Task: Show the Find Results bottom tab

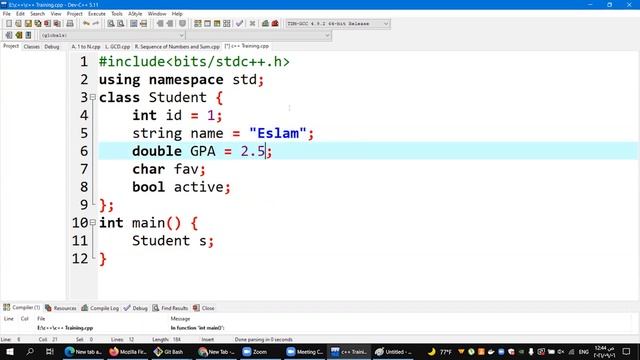Action: pyautogui.click(x=170, y=308)
